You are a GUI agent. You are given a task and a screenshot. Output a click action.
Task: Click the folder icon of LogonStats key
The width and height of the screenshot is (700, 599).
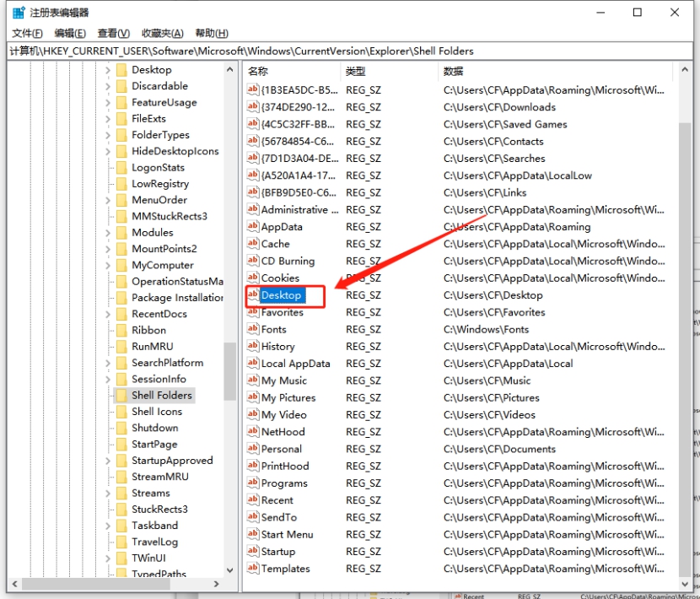click(121, 168)
